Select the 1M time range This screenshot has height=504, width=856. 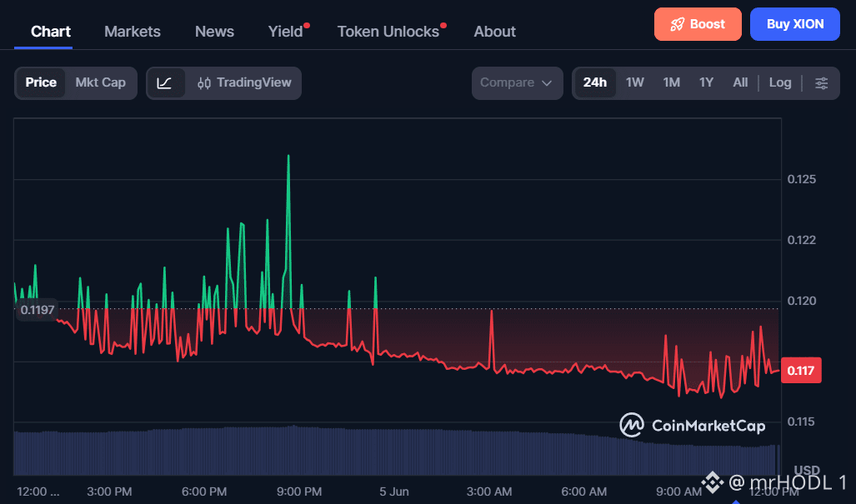pyautogui.click(x=672, y=83)
